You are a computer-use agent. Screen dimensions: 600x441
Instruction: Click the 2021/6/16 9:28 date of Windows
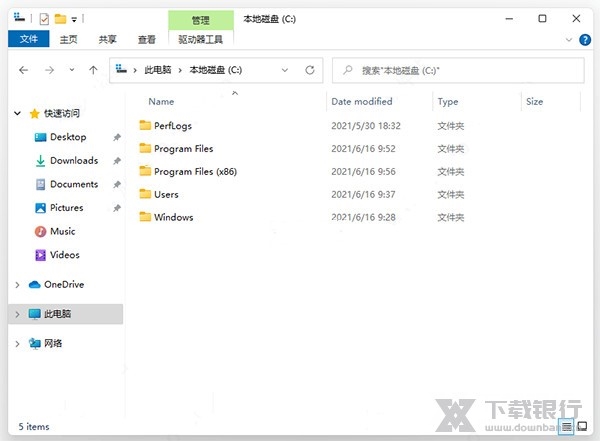pyautogui.click(x=363, y=217)
